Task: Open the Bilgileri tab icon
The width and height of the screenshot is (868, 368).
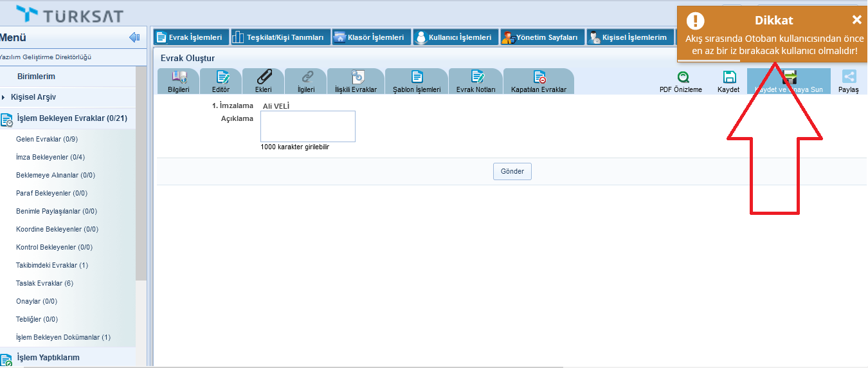Action: [x=178, y=78]
